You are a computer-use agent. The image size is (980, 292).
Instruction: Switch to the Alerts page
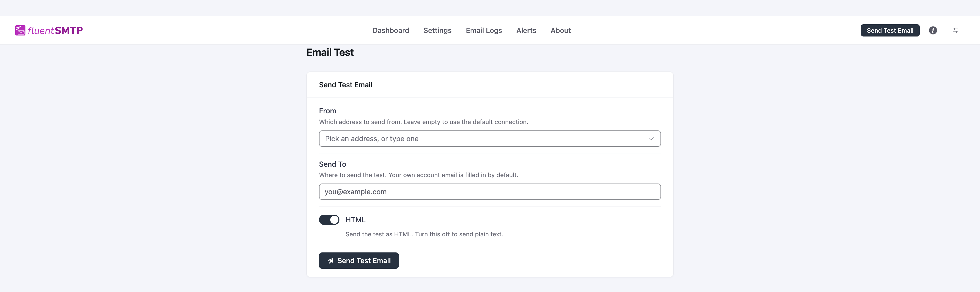coord(526,30)
